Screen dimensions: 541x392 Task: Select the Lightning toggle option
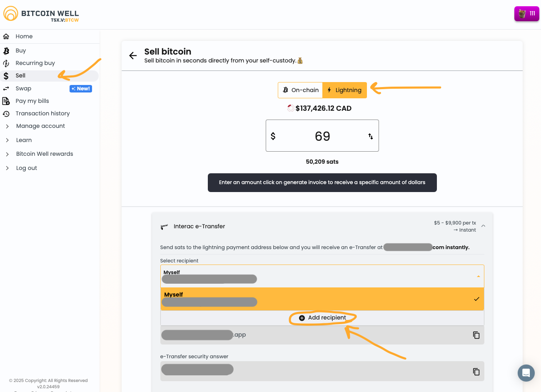(344, 90)
